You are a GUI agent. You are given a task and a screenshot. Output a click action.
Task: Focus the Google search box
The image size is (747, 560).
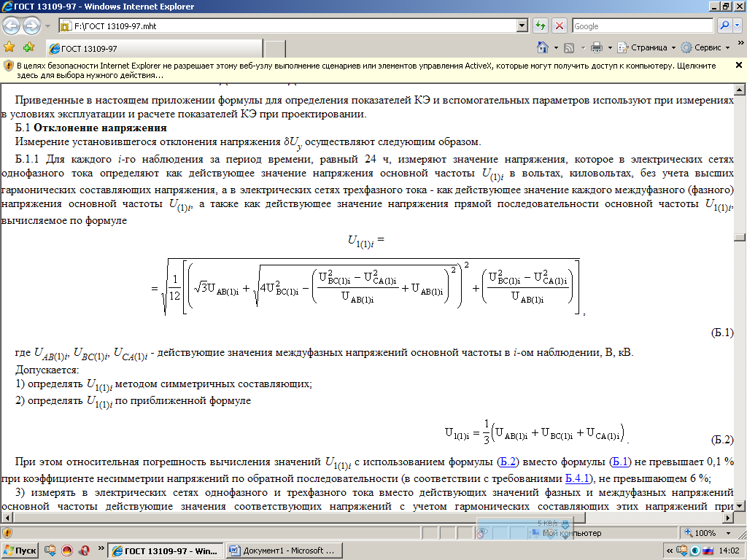pos(643,26)
